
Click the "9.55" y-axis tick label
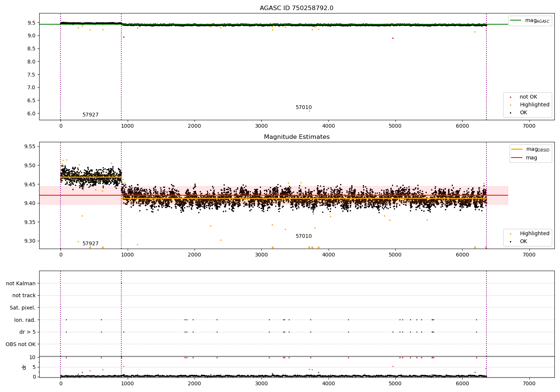click(29, 146)
